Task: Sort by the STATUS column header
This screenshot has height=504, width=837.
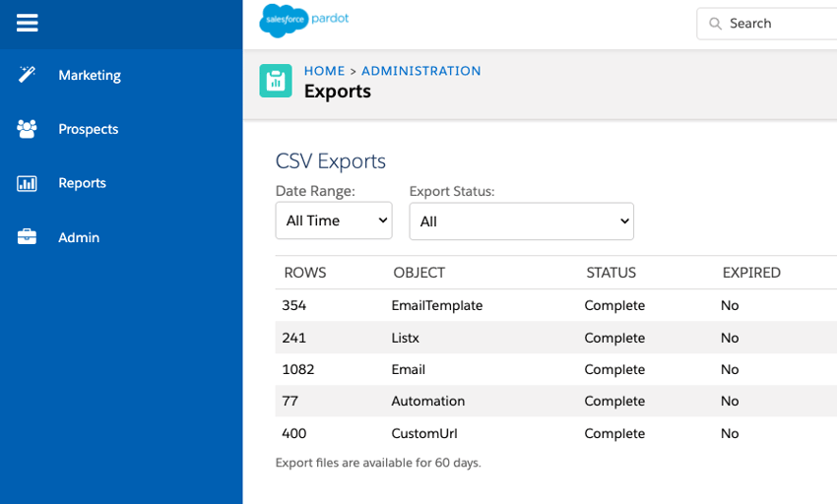Action: tap(612, 273)
